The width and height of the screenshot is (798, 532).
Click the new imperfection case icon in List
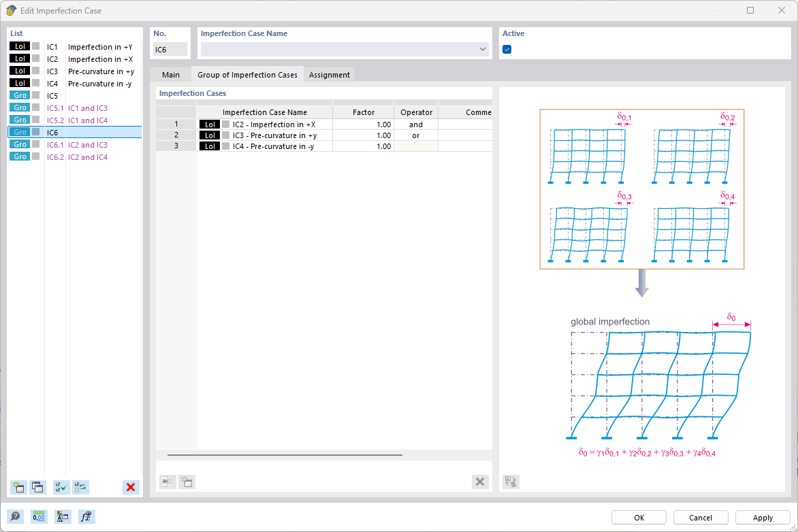[x=18, y=487]
